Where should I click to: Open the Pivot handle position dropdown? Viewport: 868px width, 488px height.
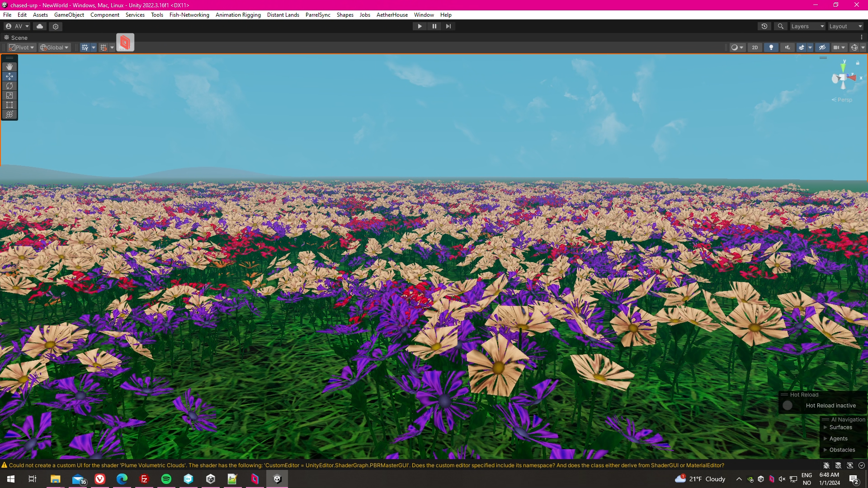pyautogui.click(x=22, y=47)
